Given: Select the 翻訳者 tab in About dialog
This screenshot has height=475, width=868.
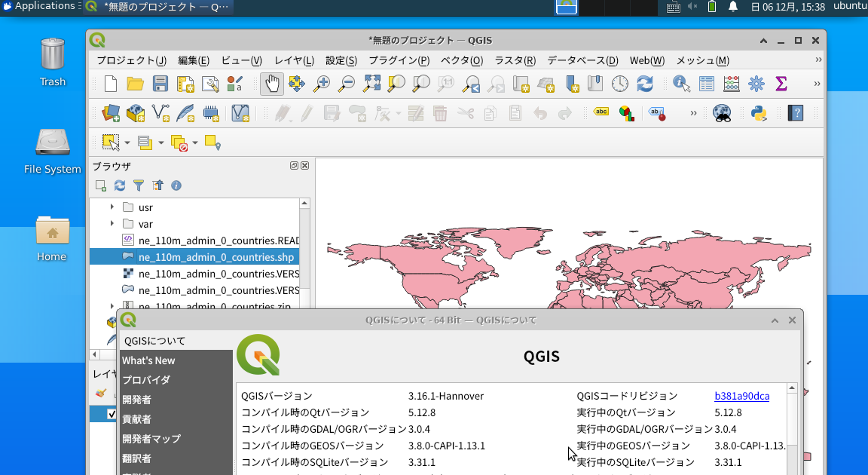Looking at the screenshot, I should pos(176,458).
